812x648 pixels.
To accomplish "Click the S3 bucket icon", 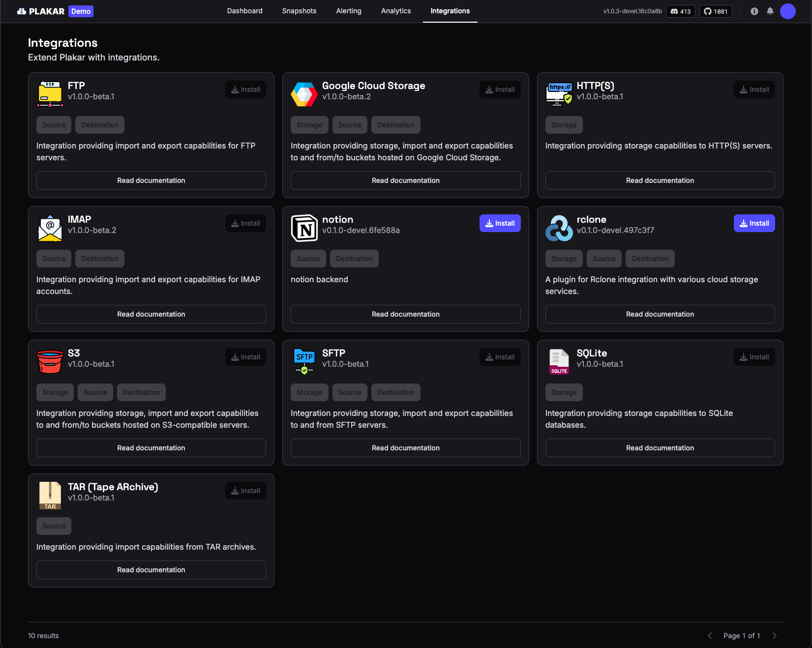I will click(50, 362).
